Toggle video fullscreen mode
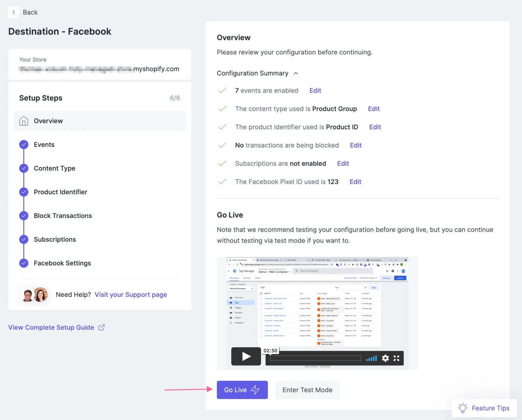The height and width of the screenshot is (420, 522). [396, 358]
